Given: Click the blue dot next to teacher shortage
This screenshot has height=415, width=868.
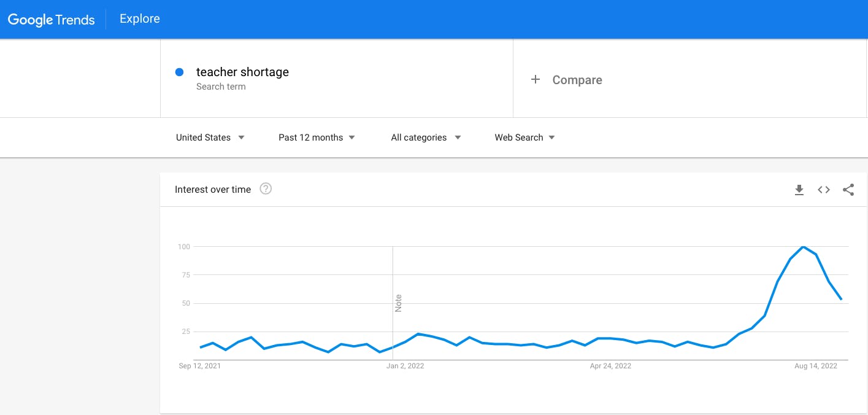Looking at the screenshot, I should [x=180, y=72].
